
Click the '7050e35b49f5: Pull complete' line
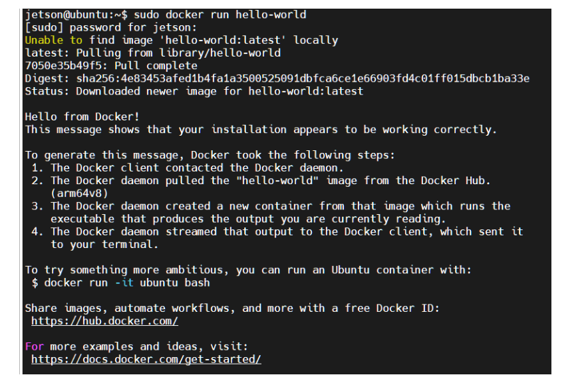pyautogui.click(x=111, y=66)
